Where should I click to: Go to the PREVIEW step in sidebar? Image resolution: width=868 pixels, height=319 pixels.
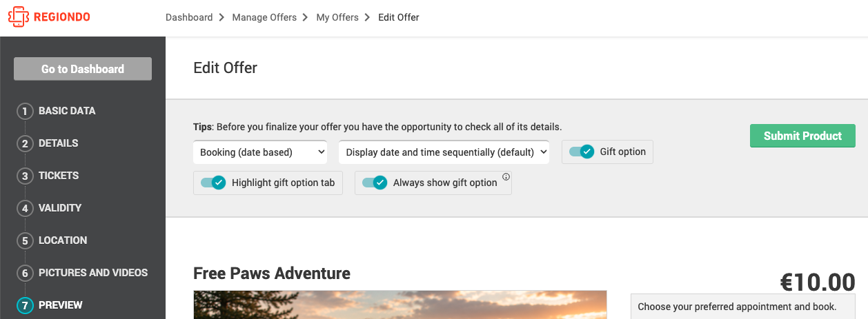pos(61,305)
